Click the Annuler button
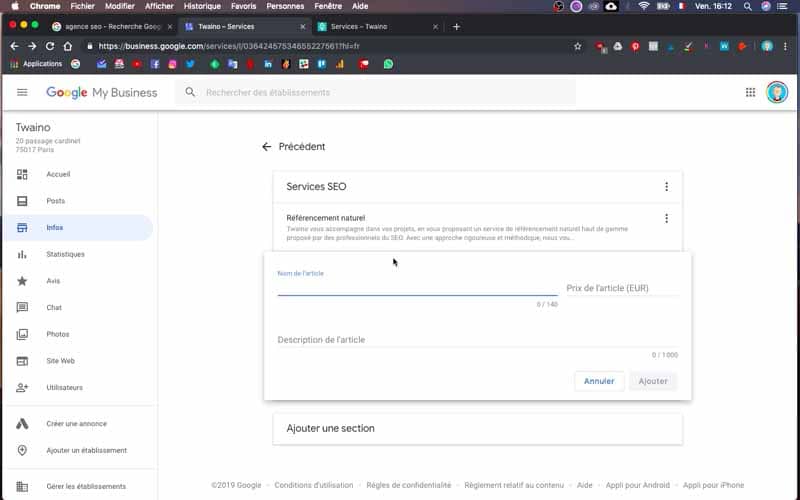 point(599,381)
